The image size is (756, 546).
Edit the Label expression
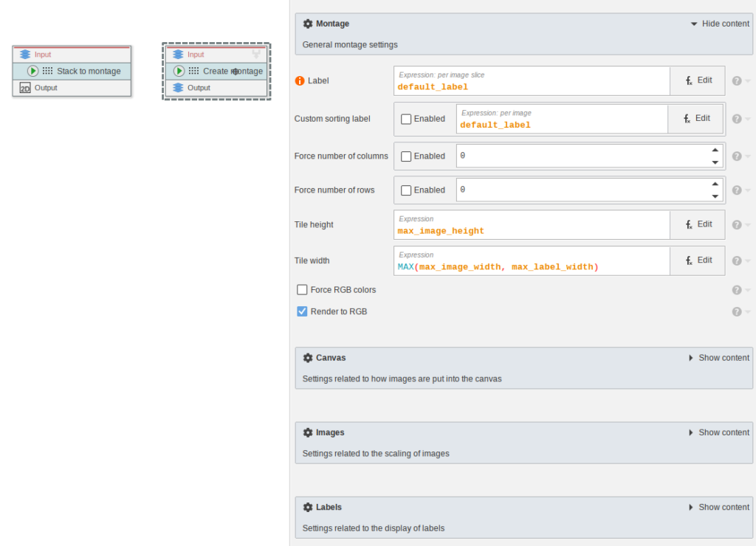(x=698, y=80)
